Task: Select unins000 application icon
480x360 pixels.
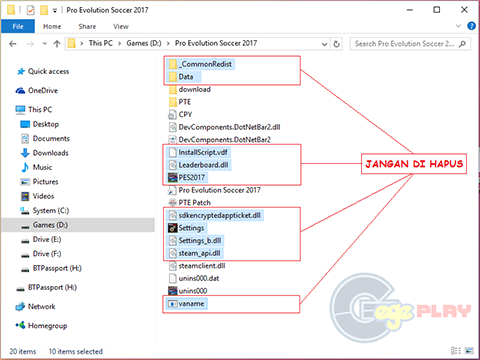Action: coord(172,291)
